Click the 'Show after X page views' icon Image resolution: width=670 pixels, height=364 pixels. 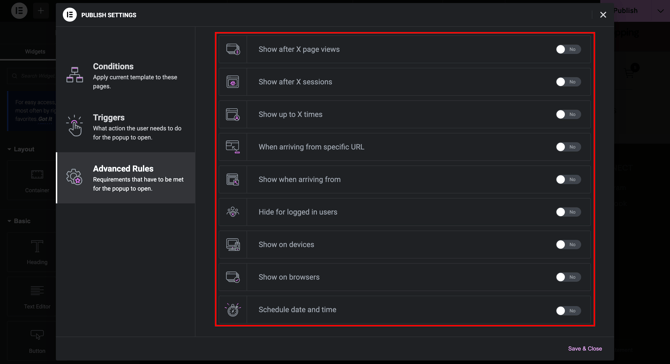tap(233, 49)
